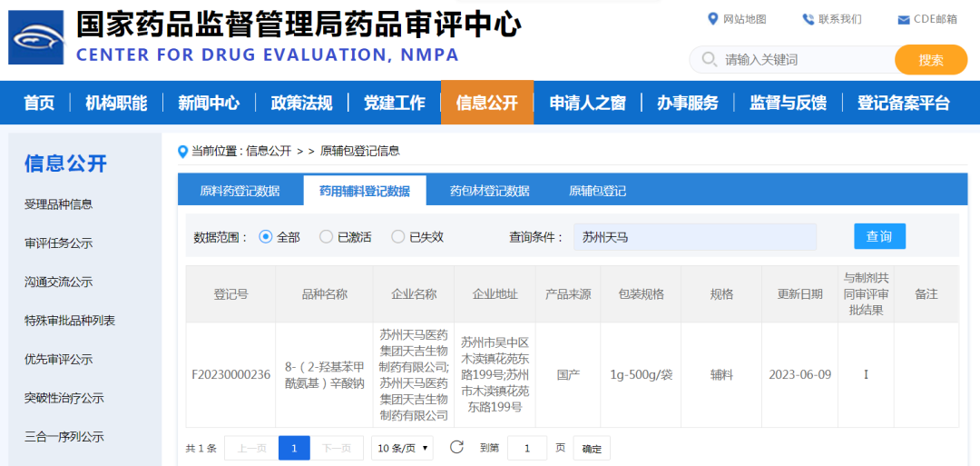Select the 已失效 radio button

point(398,237)
